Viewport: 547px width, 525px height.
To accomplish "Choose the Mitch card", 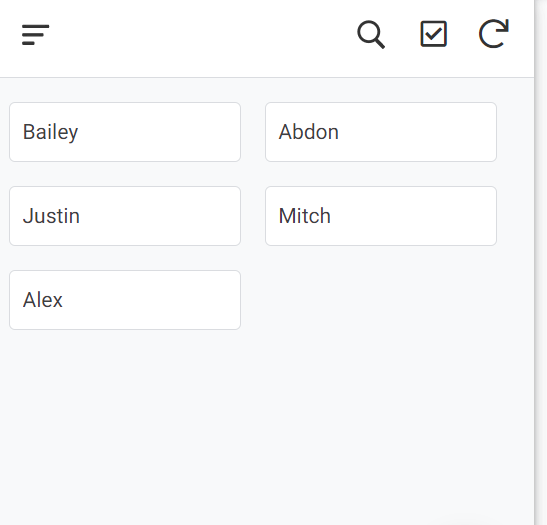I will (381, 216).
